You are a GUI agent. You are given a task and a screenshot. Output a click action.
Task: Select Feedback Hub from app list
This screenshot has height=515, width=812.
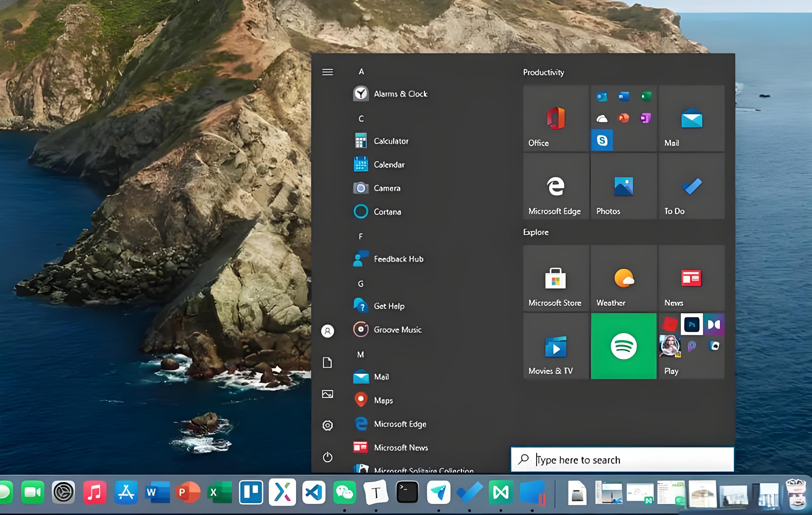pos(398,258)
